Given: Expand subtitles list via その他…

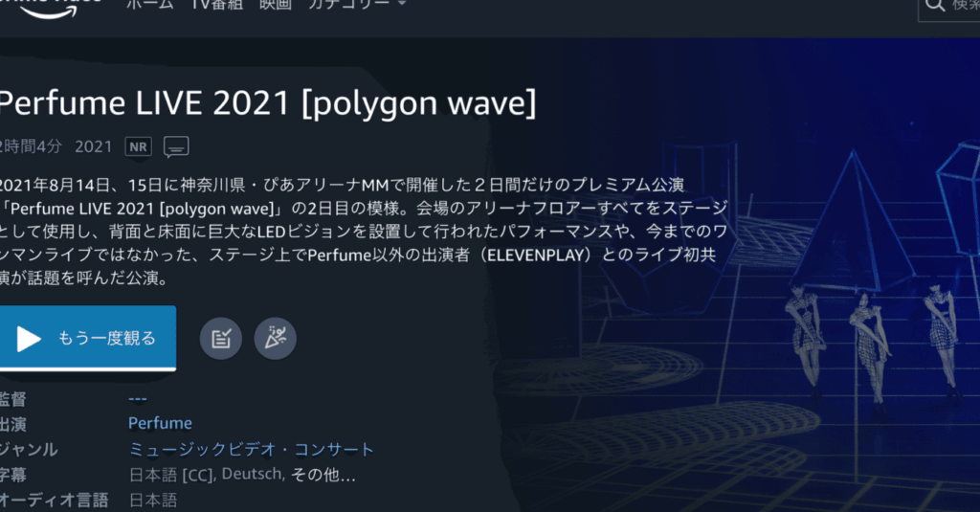Looking at the screenshot, I should click(323, 475).
